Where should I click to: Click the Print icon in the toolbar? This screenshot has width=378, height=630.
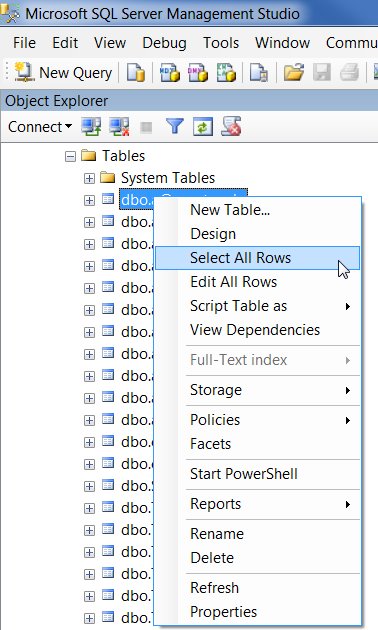click(x=349, y=73)
